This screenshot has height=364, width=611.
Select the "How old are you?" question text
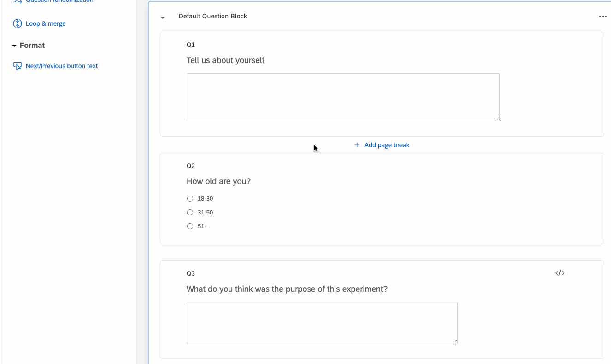click(218, 181)
